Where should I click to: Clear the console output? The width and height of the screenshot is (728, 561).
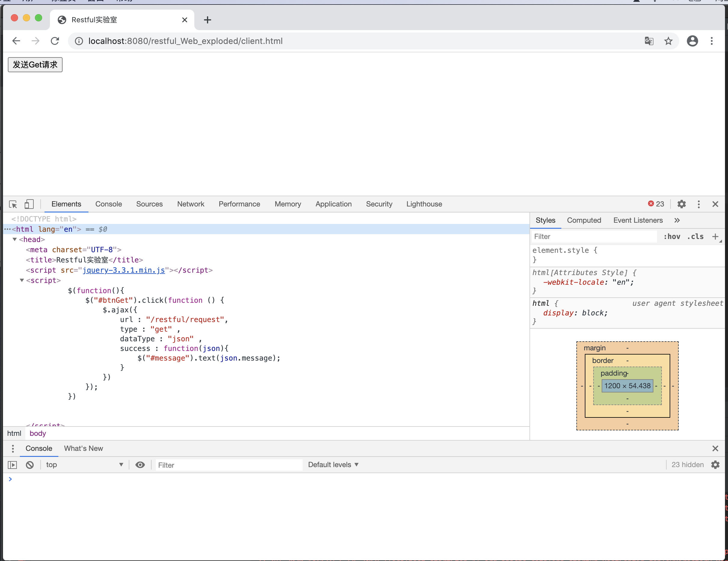coord(30,465)
